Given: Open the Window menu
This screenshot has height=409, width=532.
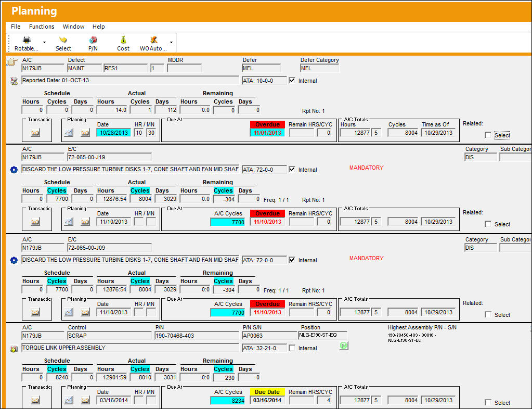Looking at the screenshot, I should click(74, 27).
